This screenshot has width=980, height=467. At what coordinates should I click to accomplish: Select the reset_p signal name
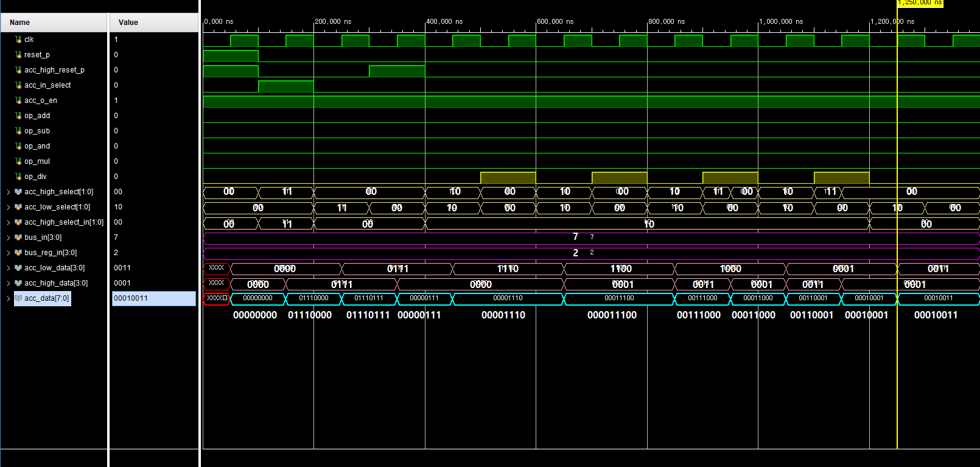(37, 55)
